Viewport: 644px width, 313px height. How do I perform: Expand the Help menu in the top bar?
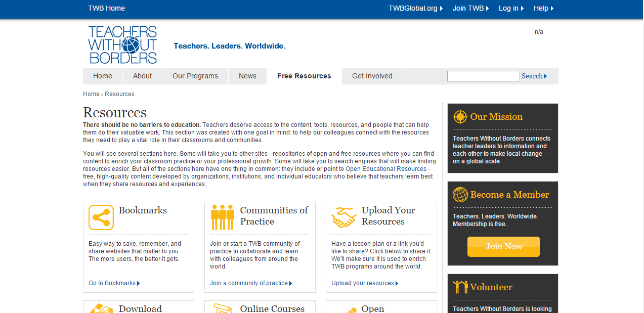tap(543, 8)
